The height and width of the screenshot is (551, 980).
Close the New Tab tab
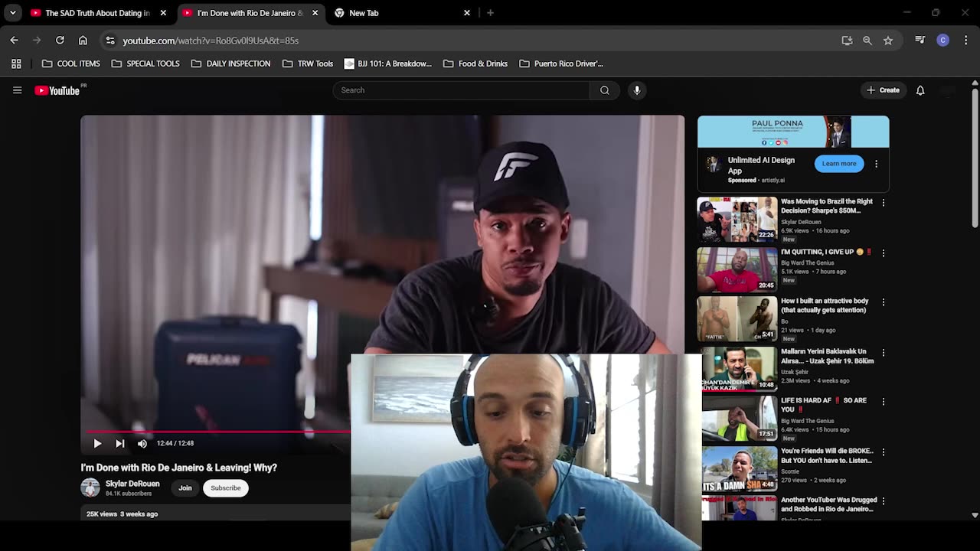click(x=467, y=13)
